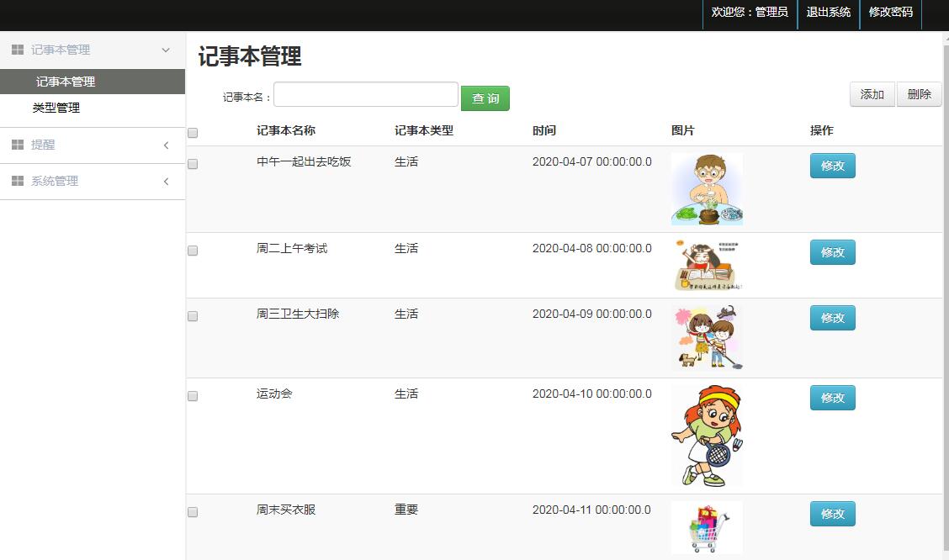Select the 记事本管理 submenu item
Viewport: 949px width, 560px height.
pyautogui.click(x=66, y=82)
